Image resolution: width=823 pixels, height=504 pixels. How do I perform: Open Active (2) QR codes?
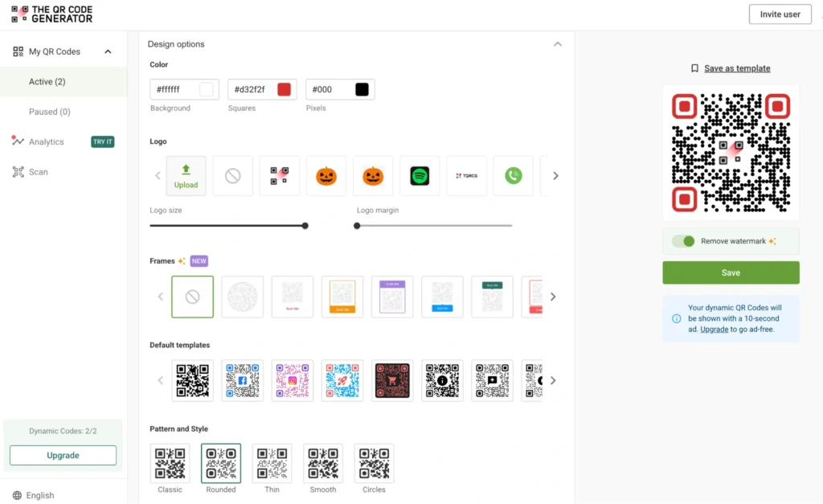pos(63,81)
